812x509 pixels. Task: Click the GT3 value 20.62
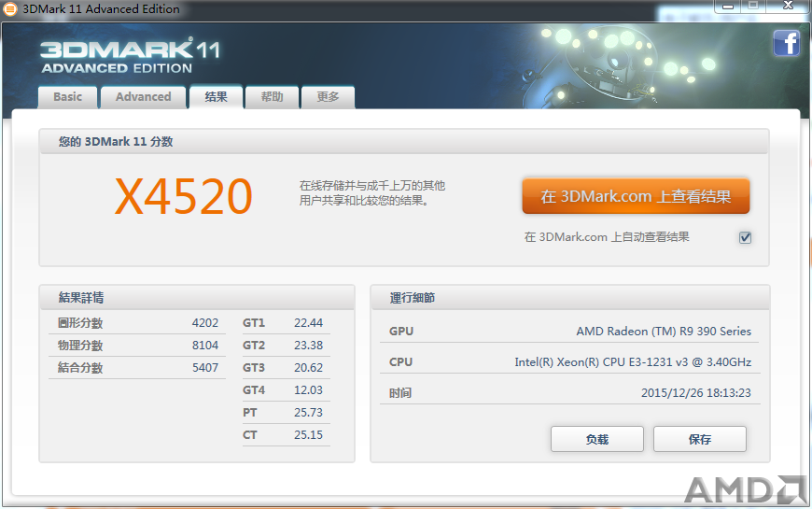coord(308,367)
